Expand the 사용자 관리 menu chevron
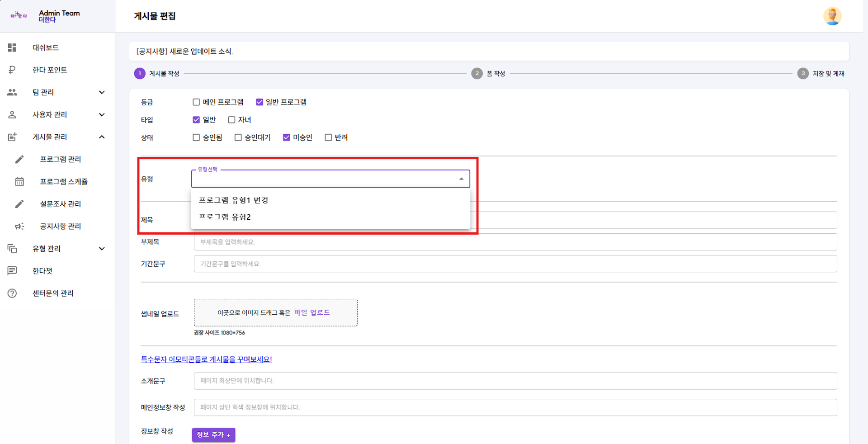 tap(102, 115)
